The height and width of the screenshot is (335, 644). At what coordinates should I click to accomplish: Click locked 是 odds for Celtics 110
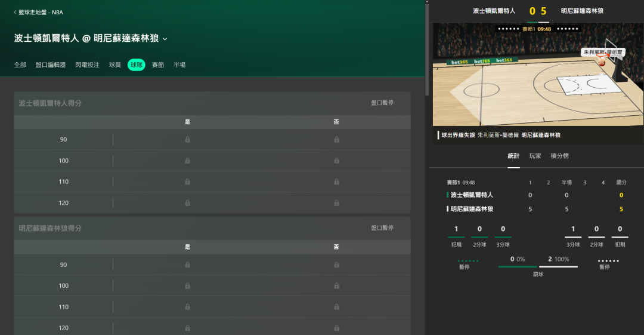click(187, 182)
